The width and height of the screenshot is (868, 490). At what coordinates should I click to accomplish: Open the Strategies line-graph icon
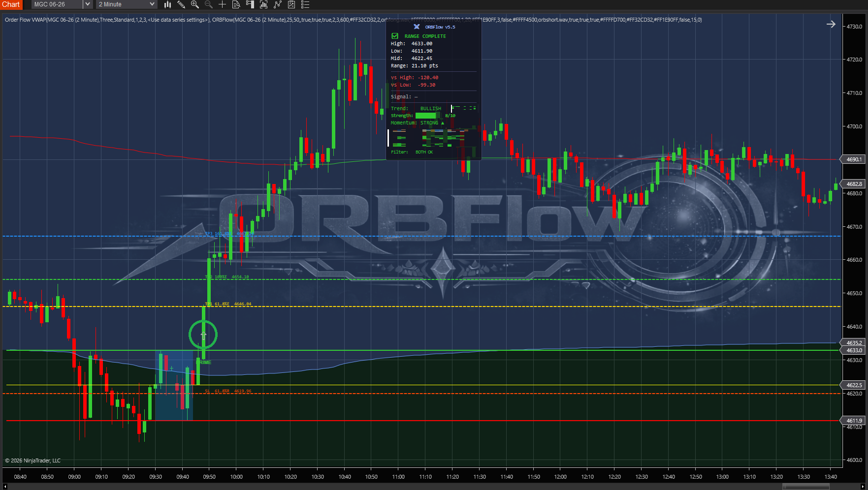[x=278, y=4]
